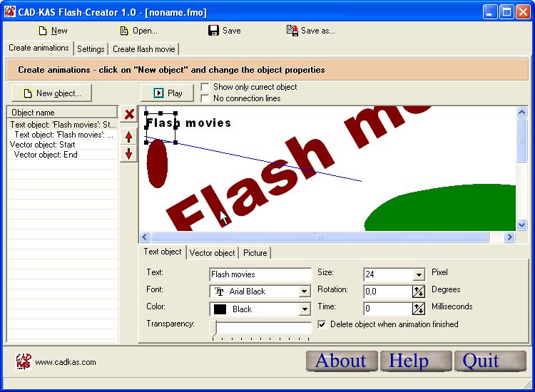The width and height of the screenshot is (535, 392).
Task: Select Vector object: End in list
Action: 63,155
